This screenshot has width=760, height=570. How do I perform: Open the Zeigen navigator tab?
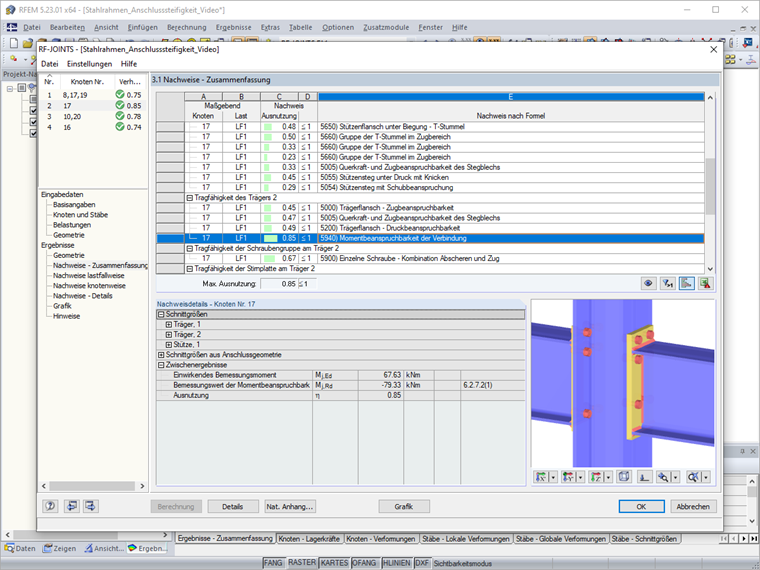(x=60, y=548)
